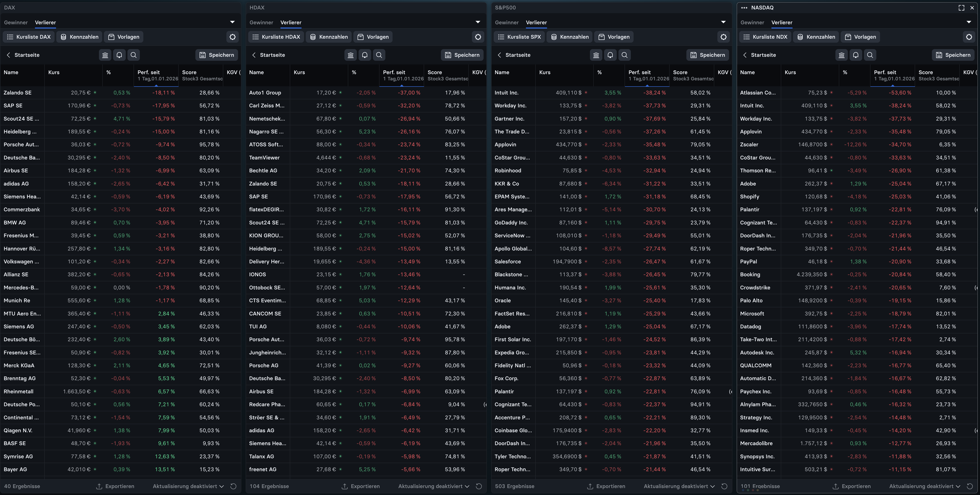
Task: Sort by Perf. seit column in DAX panel
Action: [149, 72]
